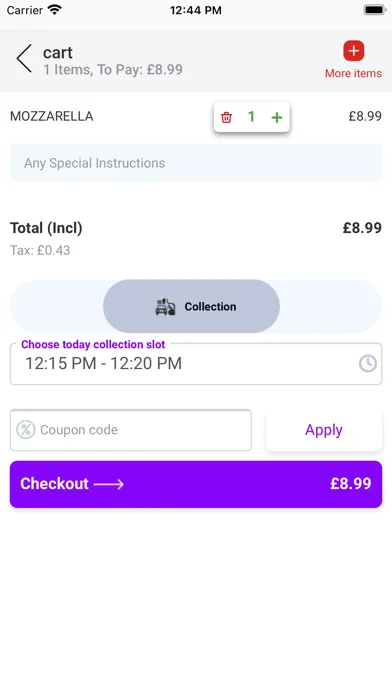Tap the £8.99 amount on Checkout button
Screen dimensions: 392x696
point(351,484)
